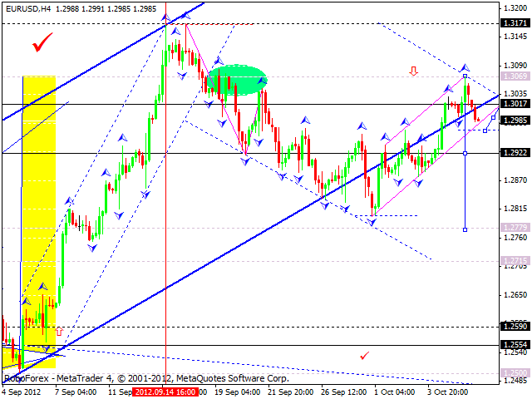Click the 1.3171 price level label
Viewport: 532px width, 399px height.
point(516,23)
